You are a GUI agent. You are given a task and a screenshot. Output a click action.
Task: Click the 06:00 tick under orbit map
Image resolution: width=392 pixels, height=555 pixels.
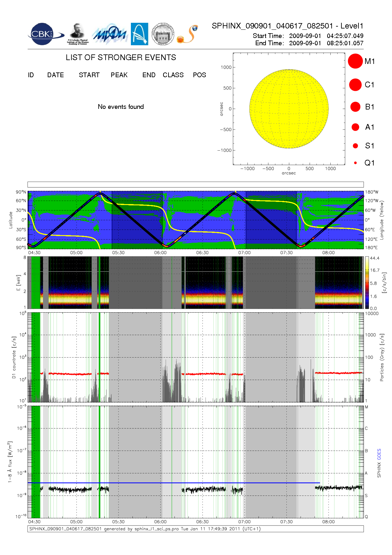pos(160,253)
